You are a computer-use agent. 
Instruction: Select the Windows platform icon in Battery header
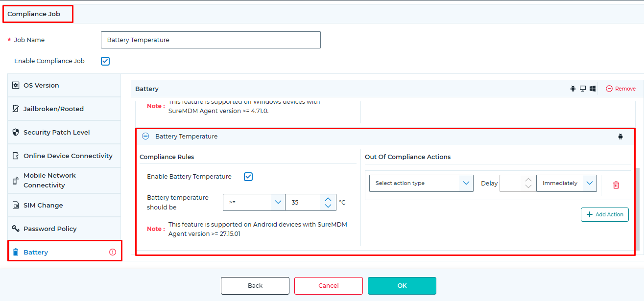593,89
